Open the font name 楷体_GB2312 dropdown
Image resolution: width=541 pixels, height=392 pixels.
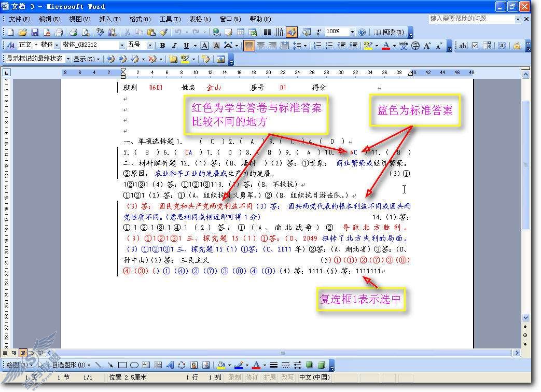122,45
